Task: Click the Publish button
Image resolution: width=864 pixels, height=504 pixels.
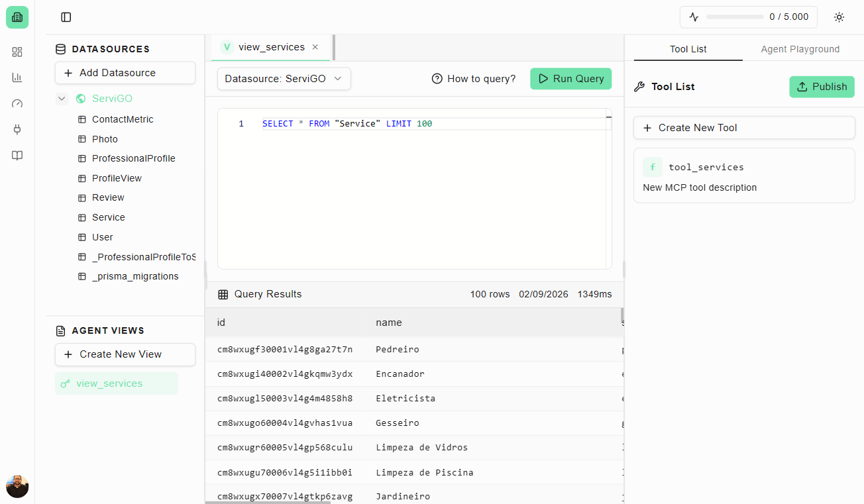Action: [x=822, y=87]
